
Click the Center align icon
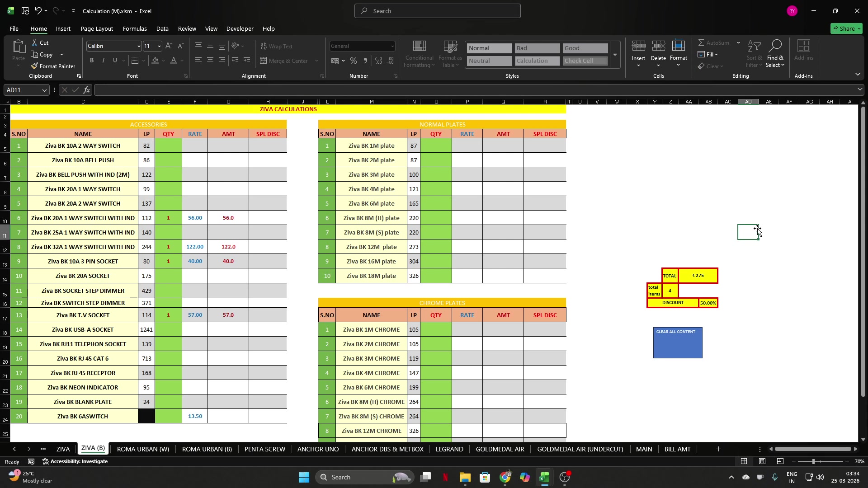tap(210, 61)
